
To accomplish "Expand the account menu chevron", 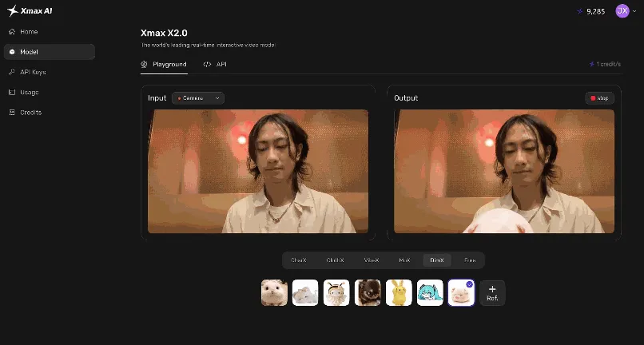I will click(x=634, y=11).
